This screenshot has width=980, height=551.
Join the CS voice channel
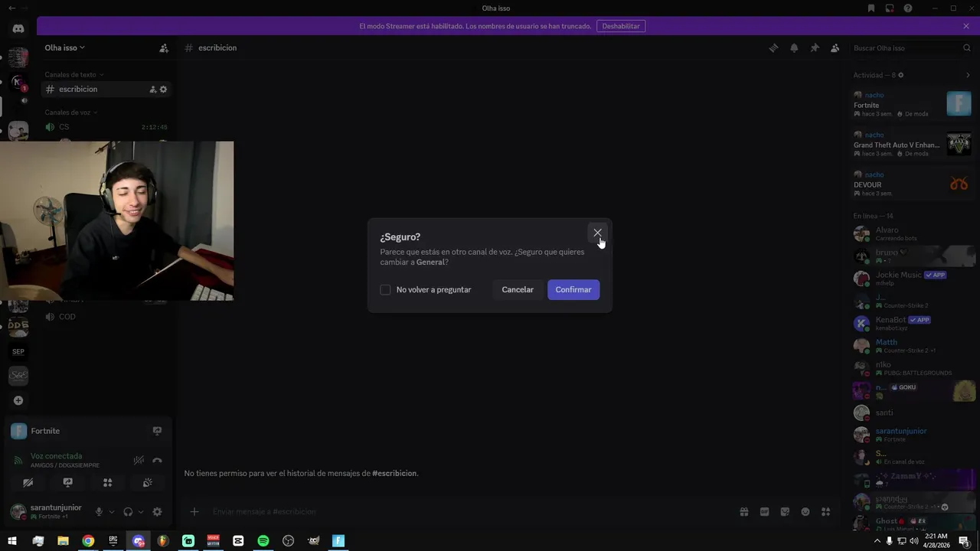[x=106, y=127]
